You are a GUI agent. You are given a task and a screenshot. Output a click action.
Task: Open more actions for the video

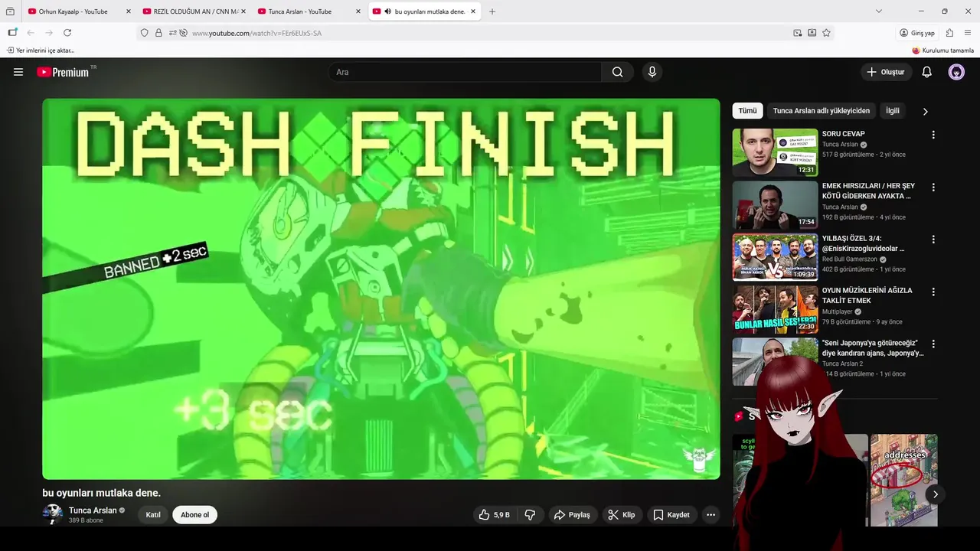710,515
